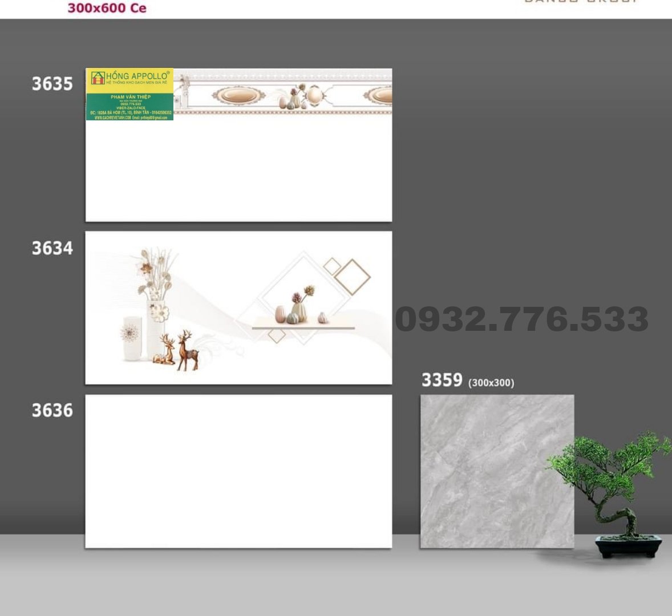Select the plain white 3636 tile
672x616 pixels.
coord(238,471)
